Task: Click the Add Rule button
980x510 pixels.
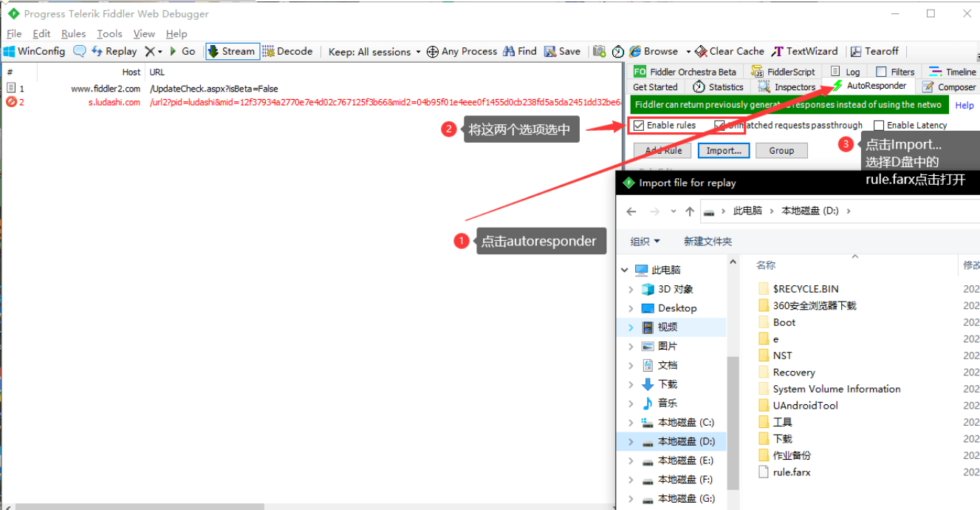Action: 663,150
